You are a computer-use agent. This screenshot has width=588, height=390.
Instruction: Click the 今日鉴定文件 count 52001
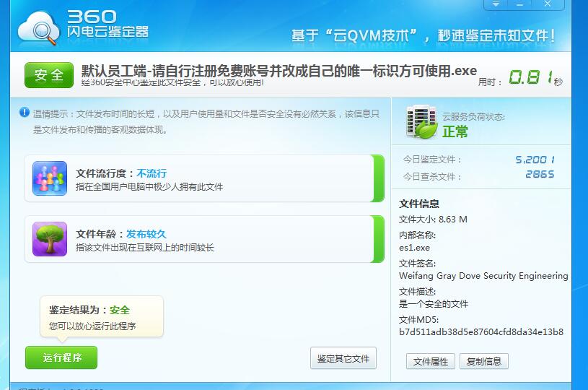535,160
